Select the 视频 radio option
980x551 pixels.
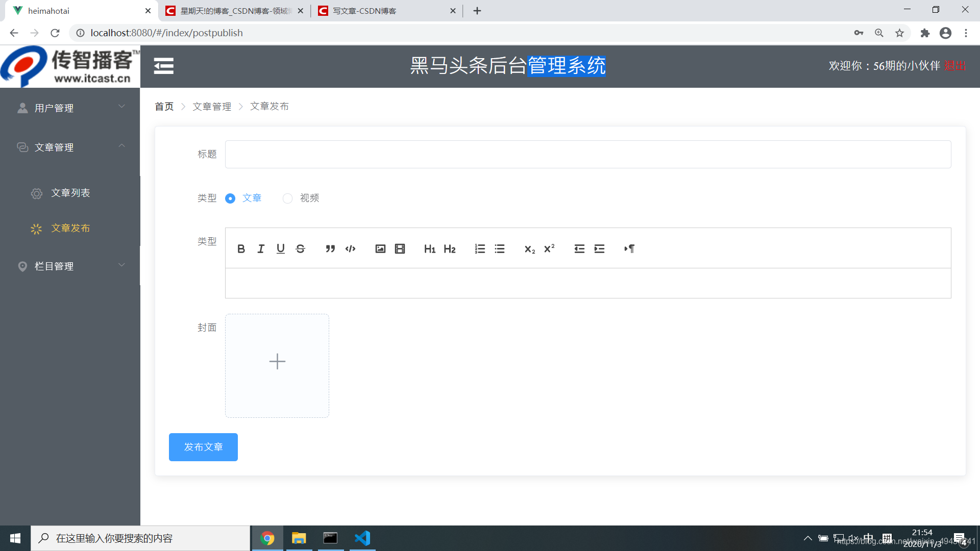[301, 198]
